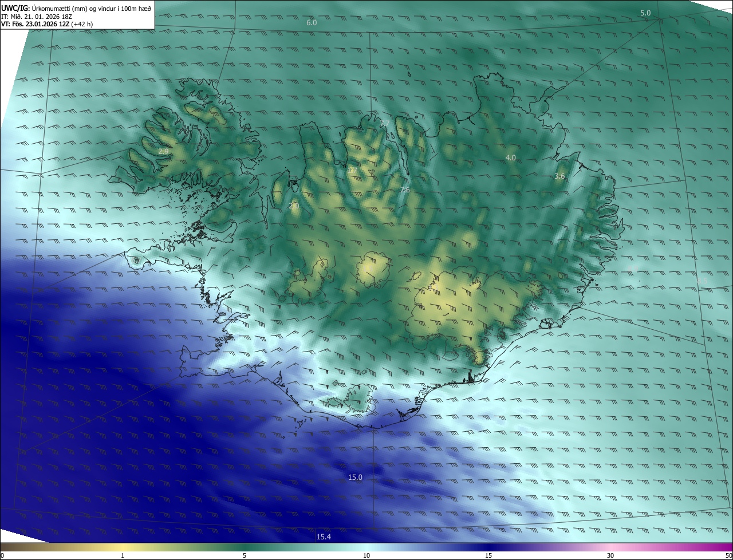The width and height of the screenshot is (733, 560).
Task: Click the 5 tick on the color scale
Action: [245, 555]
